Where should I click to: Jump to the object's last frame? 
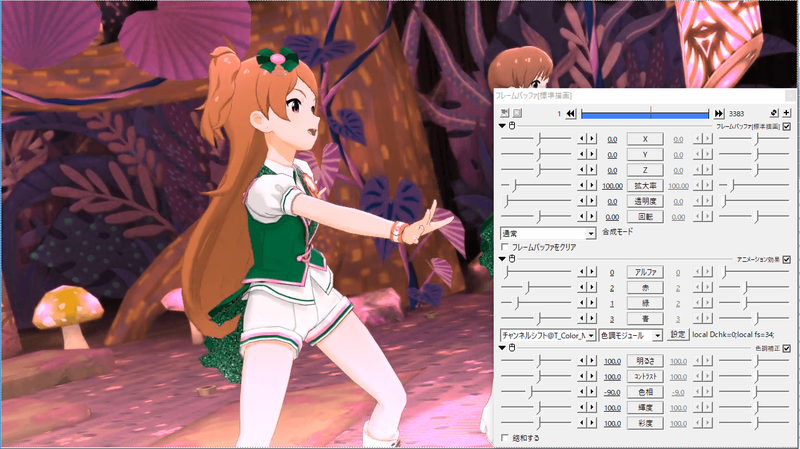[719, 113]
